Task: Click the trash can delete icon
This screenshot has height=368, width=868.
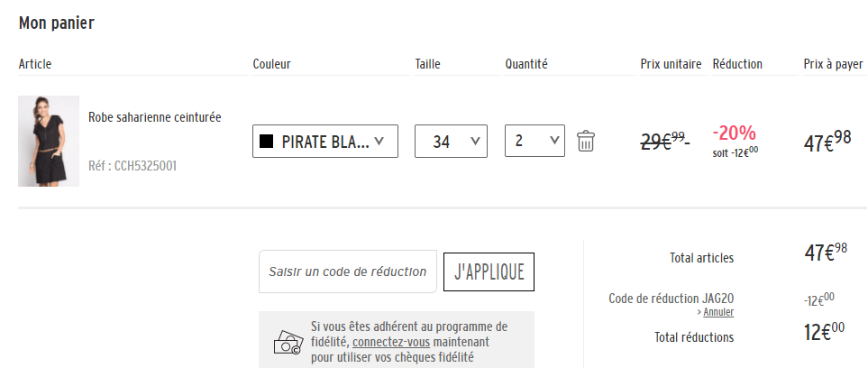Action: [x=586, y=142]
